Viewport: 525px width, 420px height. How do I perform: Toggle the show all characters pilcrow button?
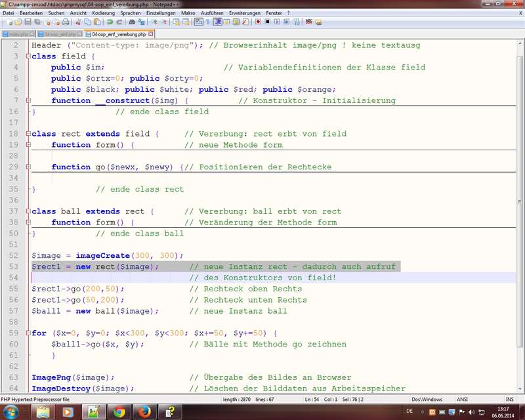click(x=207, y=22)
